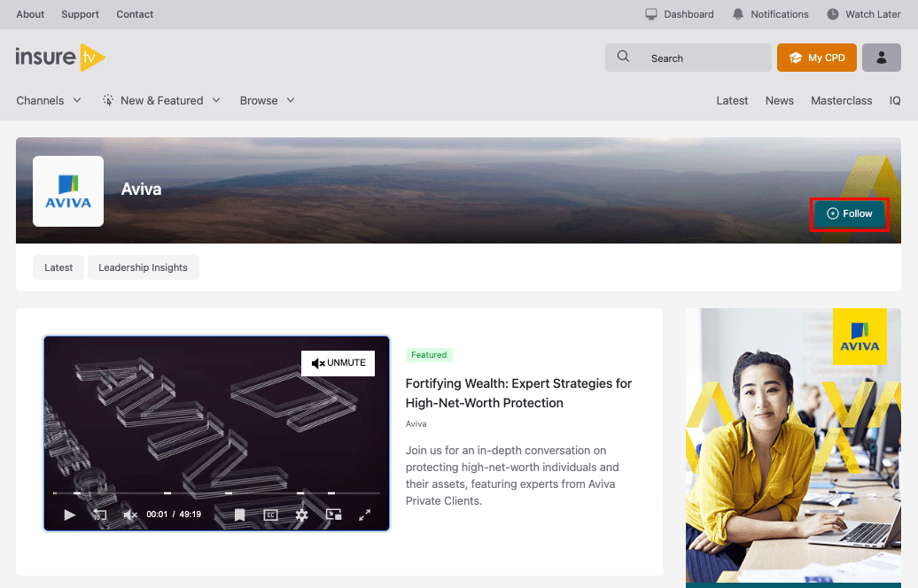This screenshot has width=918, height=588.
Task: Play the Aviva featured video
Action: pyautogui.click(x=70, y=514)
